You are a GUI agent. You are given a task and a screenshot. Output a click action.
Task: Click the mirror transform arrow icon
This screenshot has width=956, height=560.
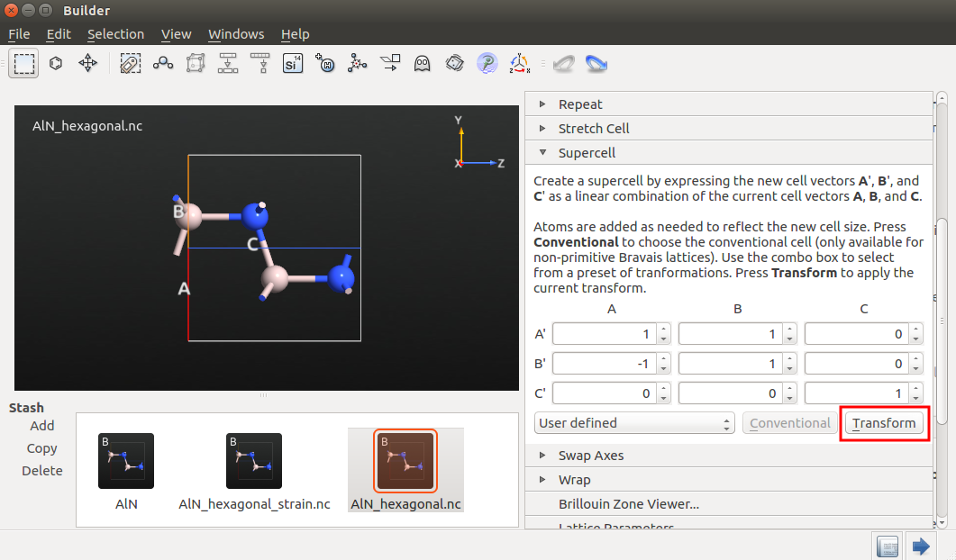click(x=390, y=63)
